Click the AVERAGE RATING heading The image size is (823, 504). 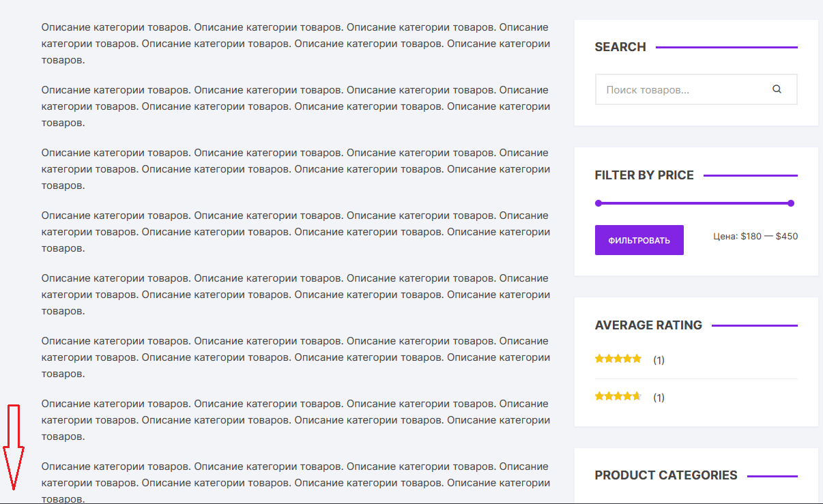[x=648, y=325]
